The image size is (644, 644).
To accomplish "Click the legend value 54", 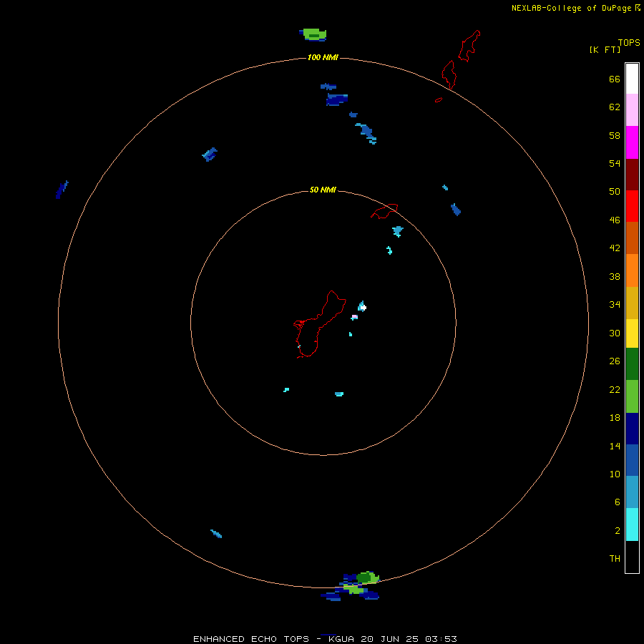I will (615, 163).
